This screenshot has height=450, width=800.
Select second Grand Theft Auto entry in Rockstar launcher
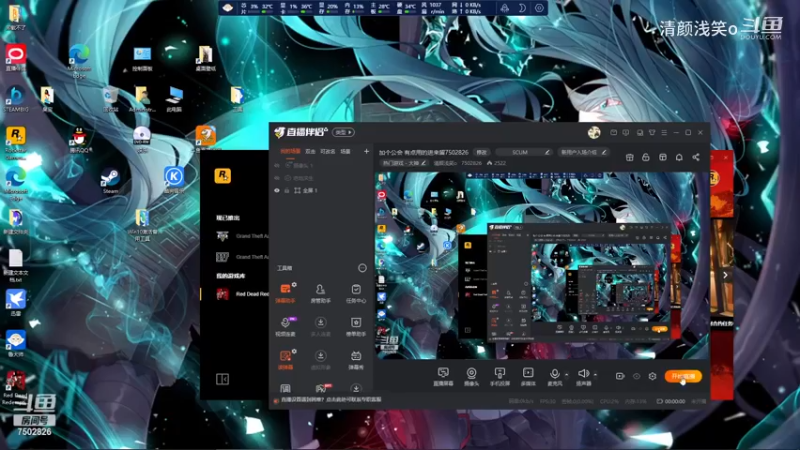coord(243,257)
